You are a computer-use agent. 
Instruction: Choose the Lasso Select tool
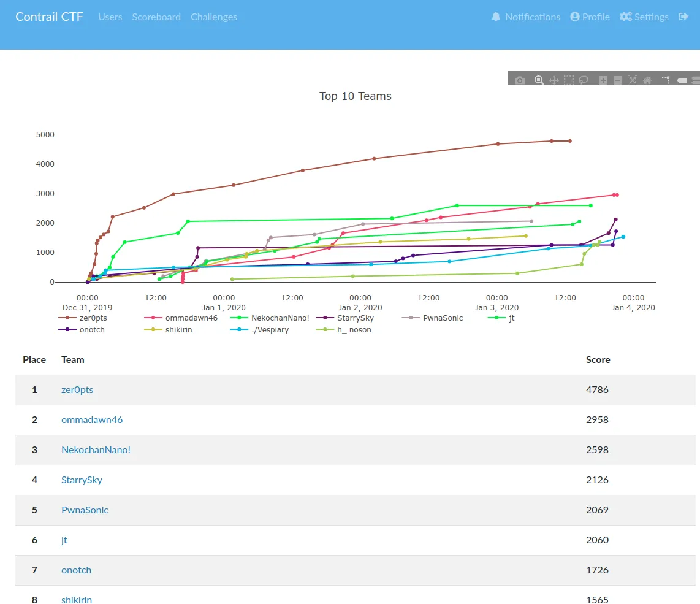[x=584, y=80]
